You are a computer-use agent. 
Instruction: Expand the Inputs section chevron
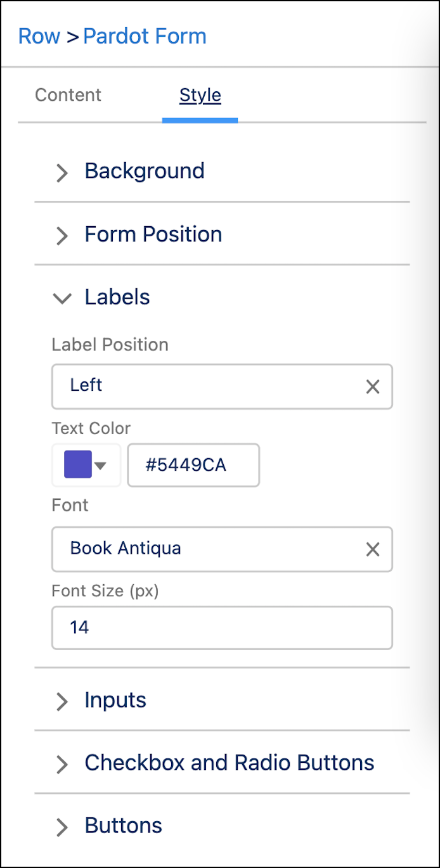61,701
